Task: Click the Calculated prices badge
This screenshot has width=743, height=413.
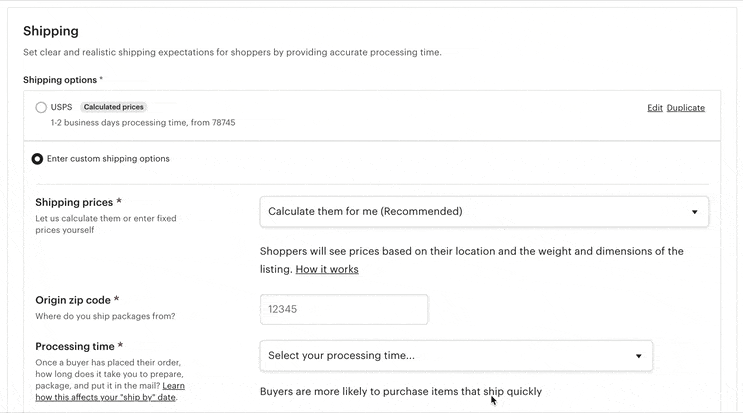Action: click(114, 107)
